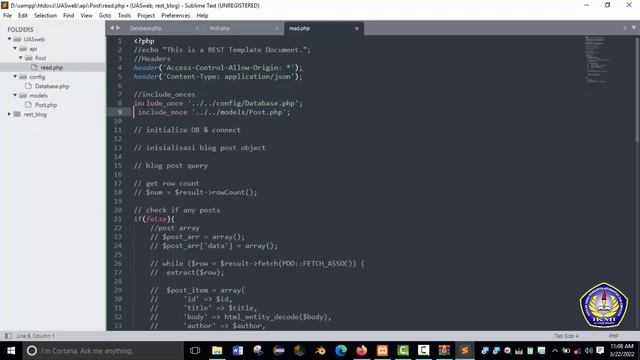Viewport: 640px width, 360px height.
Task: Open the View menu
Action: [x=87, y=16]
